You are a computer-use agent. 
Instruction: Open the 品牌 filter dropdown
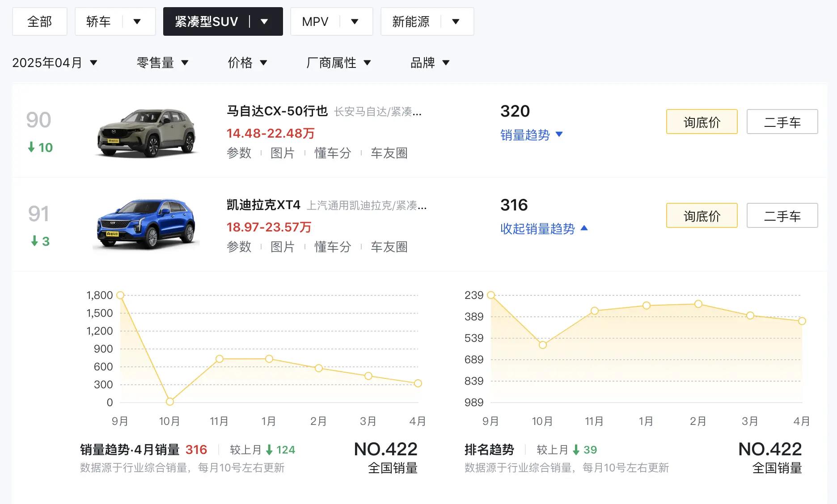(430, 63)
